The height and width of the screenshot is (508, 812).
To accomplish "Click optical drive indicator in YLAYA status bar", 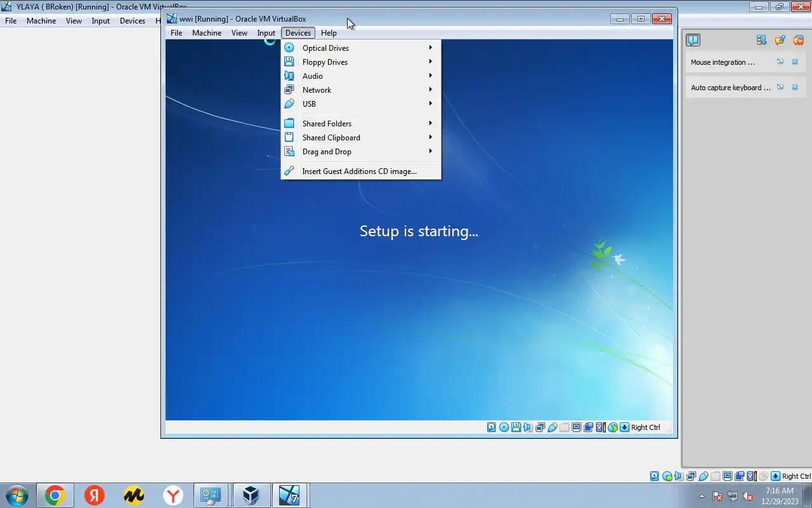I will 667,476.
